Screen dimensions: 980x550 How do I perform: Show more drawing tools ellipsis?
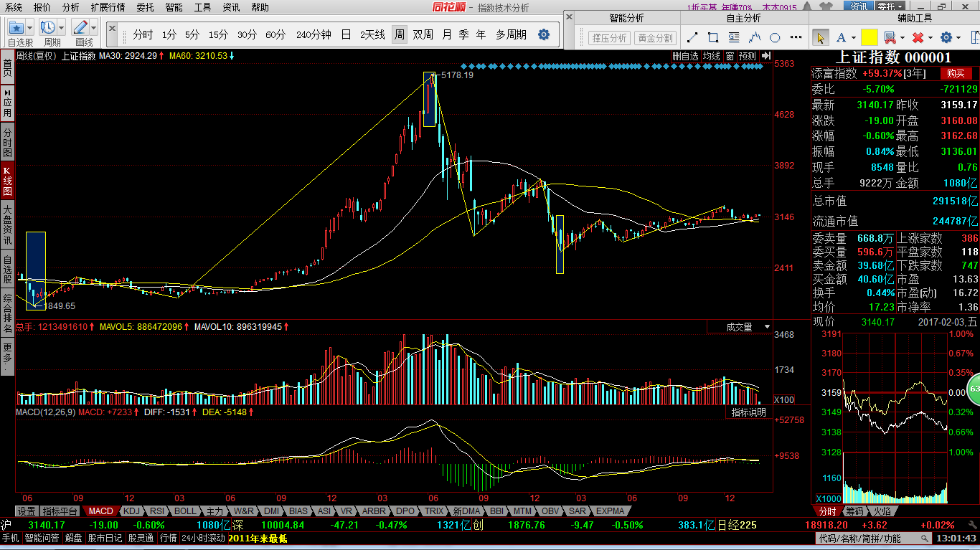point(796,37)
